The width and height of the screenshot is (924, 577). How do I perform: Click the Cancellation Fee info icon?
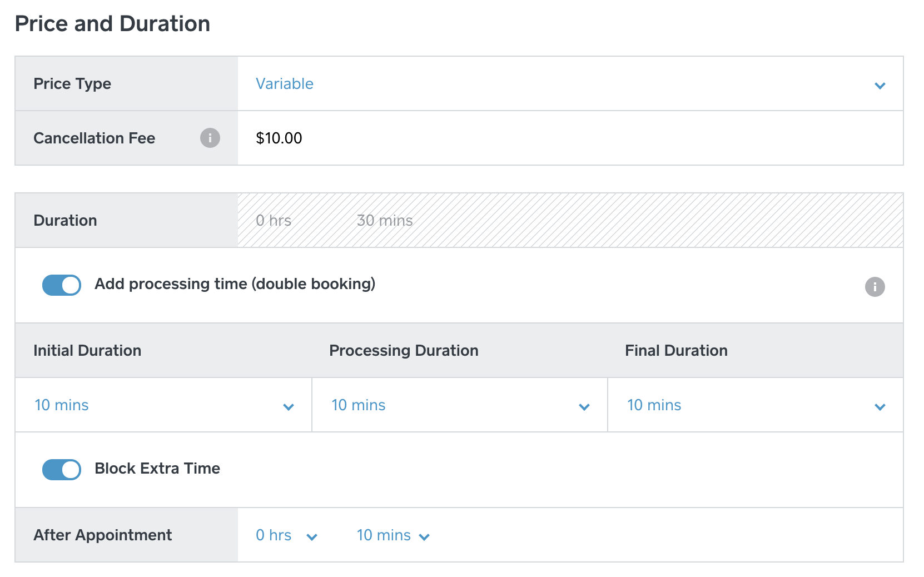click(210, 138)
